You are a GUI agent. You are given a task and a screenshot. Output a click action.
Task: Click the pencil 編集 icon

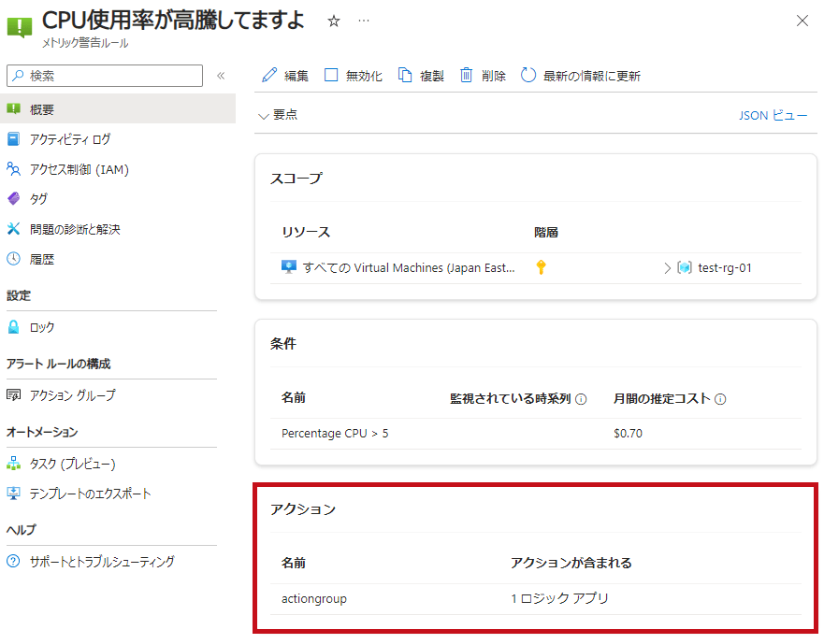[269, 75]
